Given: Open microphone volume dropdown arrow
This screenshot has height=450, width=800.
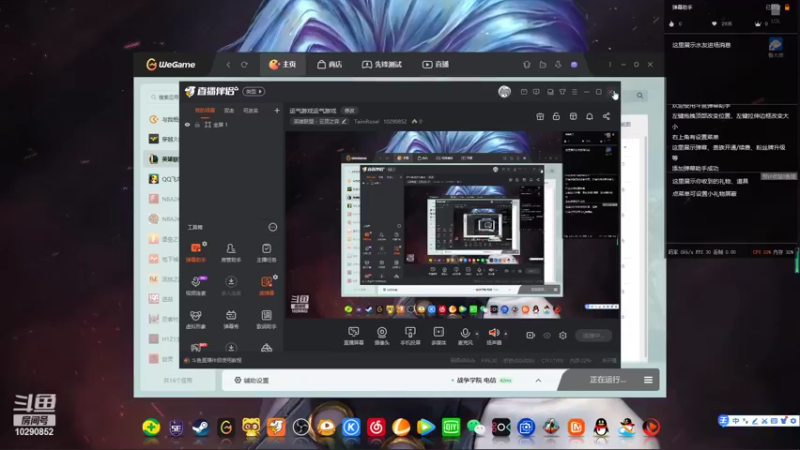Looking at the screenshot, I should tap(477, 334).
